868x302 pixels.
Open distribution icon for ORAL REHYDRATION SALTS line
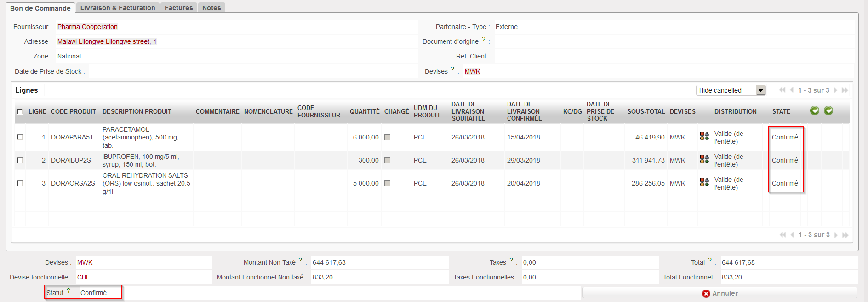tap(704, 182)
